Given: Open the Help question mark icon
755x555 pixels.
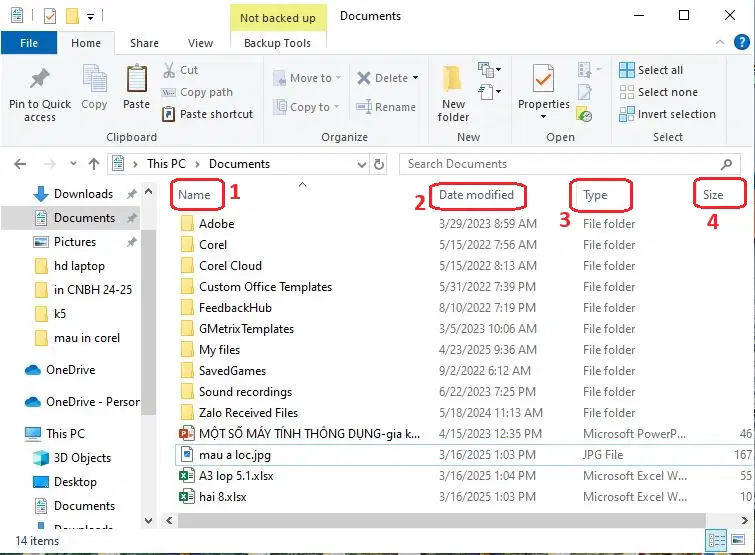Looking at the screenshot, I should tap(742, 42).
